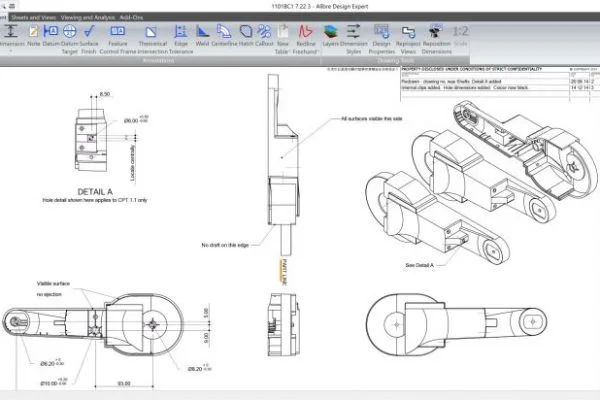
Task: Activate the Redline Freehand tool
Action: click(x=306, y=39)
